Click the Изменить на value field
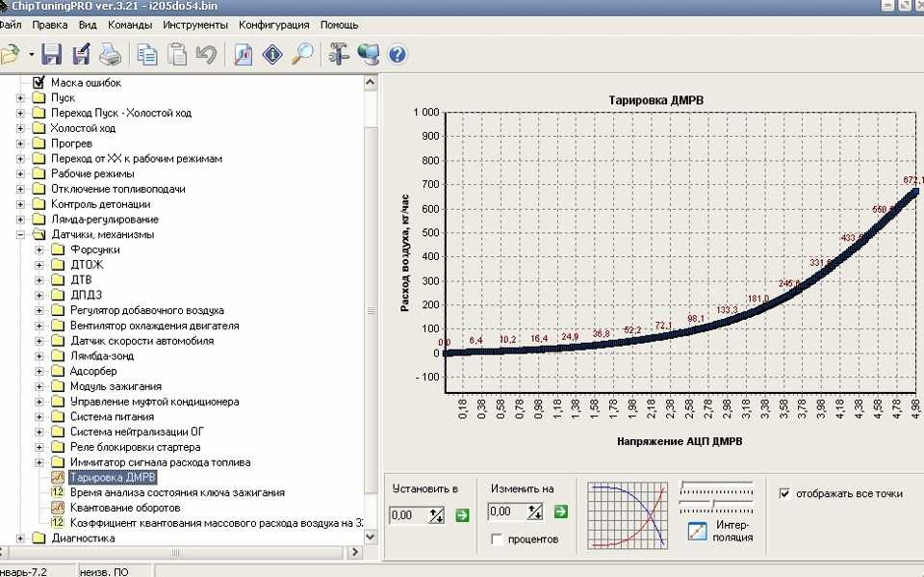The height and width of the screenshot is (577, 924). (x=507, y=511)
